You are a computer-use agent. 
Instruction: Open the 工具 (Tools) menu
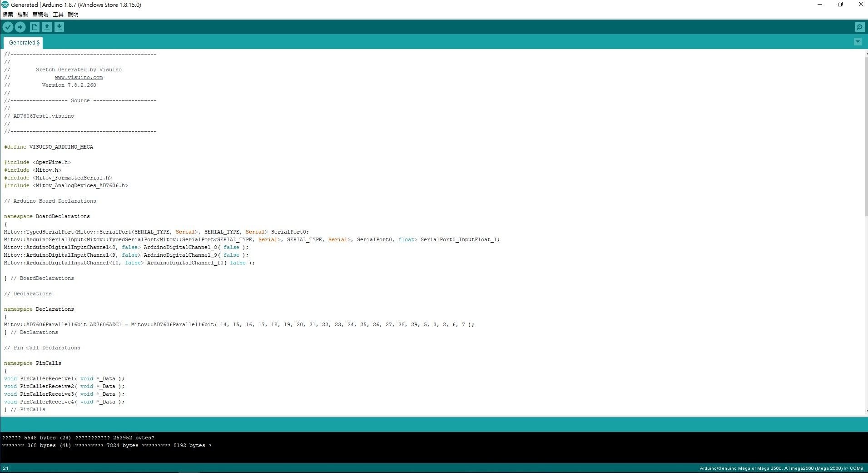point(58,14)
